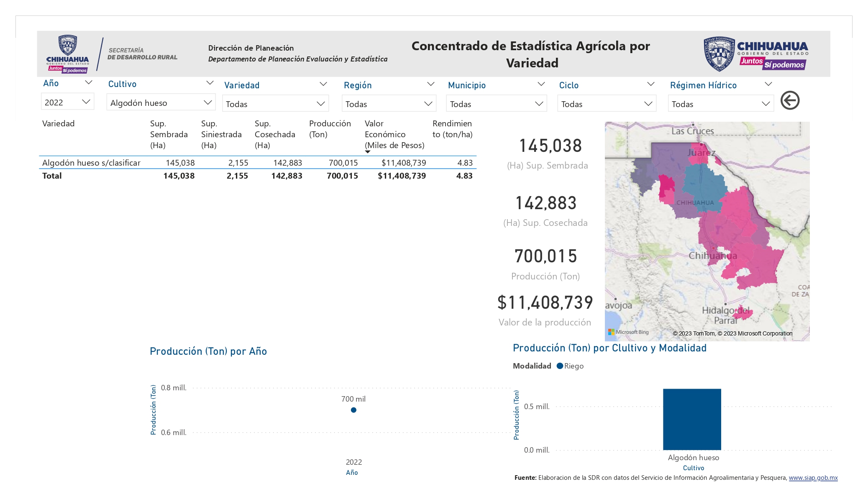
Task: Select the Riego legend color marker
Action: pos(560,366)
